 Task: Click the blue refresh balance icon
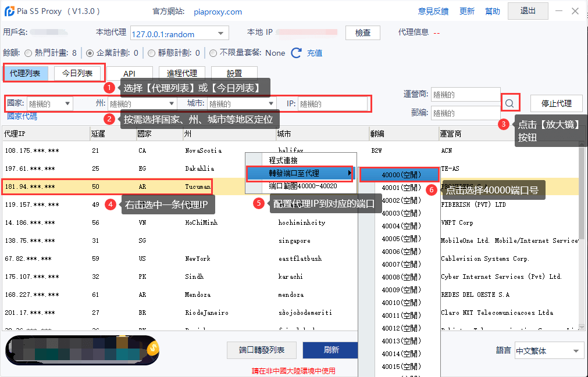click(x=296, y=53)
